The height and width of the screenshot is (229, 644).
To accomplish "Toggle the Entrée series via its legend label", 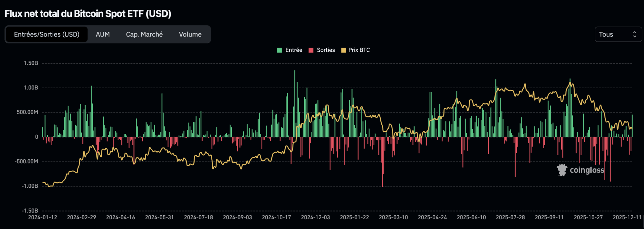I will [x=293, y=50].
